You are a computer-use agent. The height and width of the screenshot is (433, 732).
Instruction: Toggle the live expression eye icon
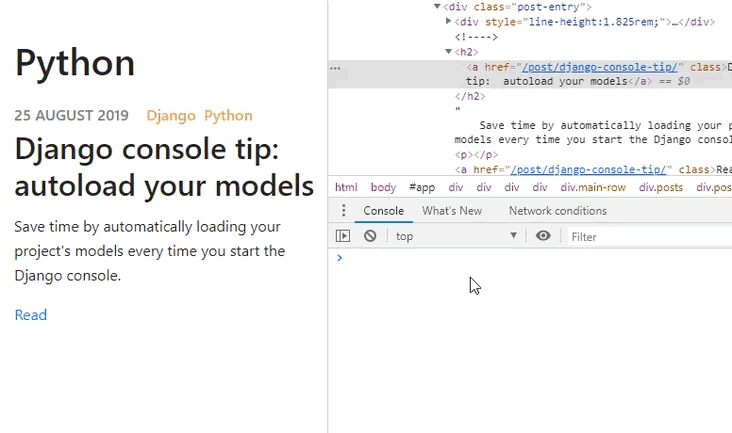(x=543, y=236)
